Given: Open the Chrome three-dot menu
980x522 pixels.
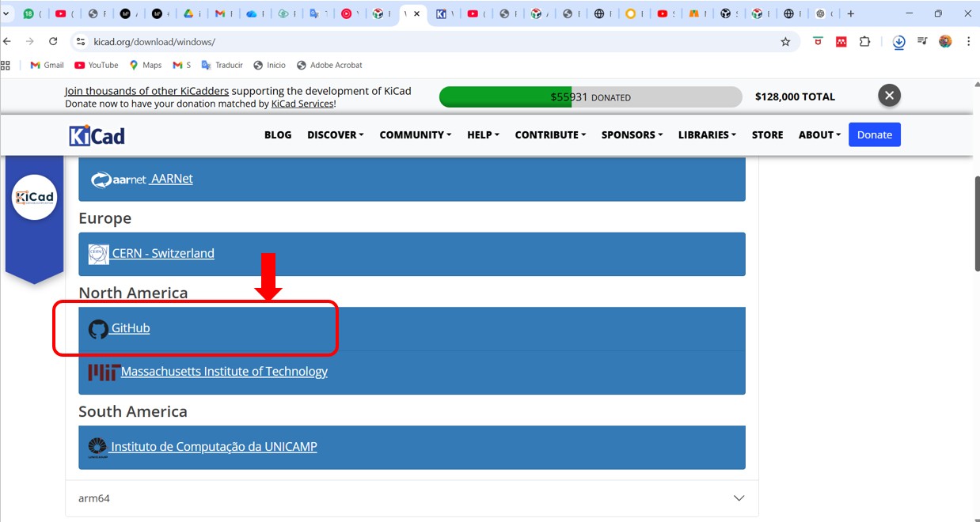Looking at the screenshot, I should tap(968, 41).
